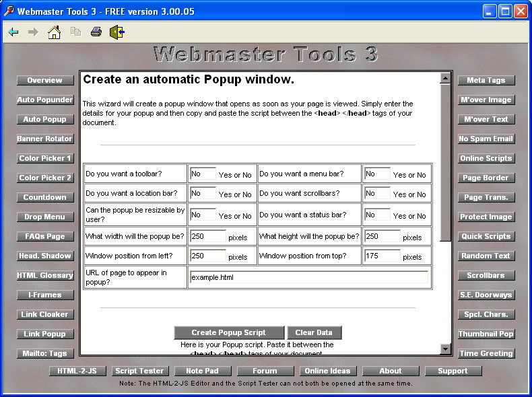Open the Scrollbars tool

pyautogui.click(x=486, y=275)
